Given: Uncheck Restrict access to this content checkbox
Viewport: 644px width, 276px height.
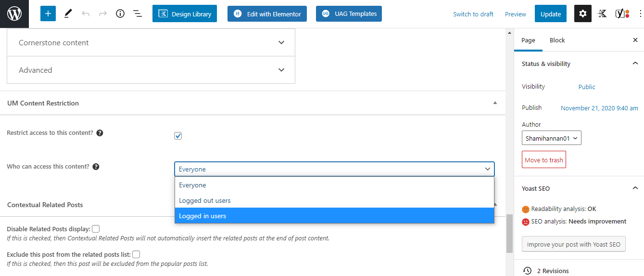Looking at the screenshot, I should point(178,136).
